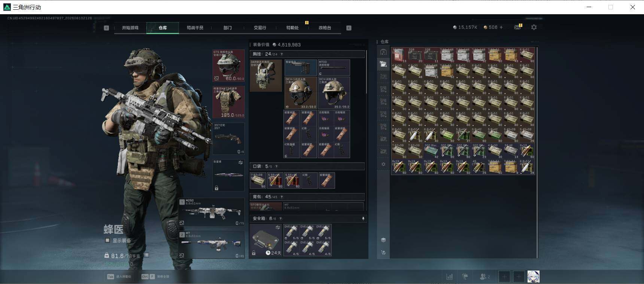644x284 pixels.
Task: Open the help icon beside 胸挂
Action: tap(282, 54)
